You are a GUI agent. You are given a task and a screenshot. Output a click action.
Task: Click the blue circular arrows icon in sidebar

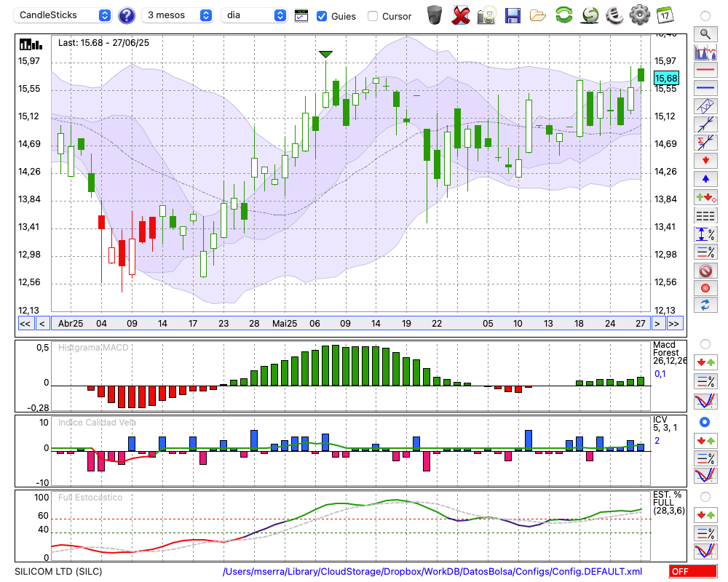point(705,305)
